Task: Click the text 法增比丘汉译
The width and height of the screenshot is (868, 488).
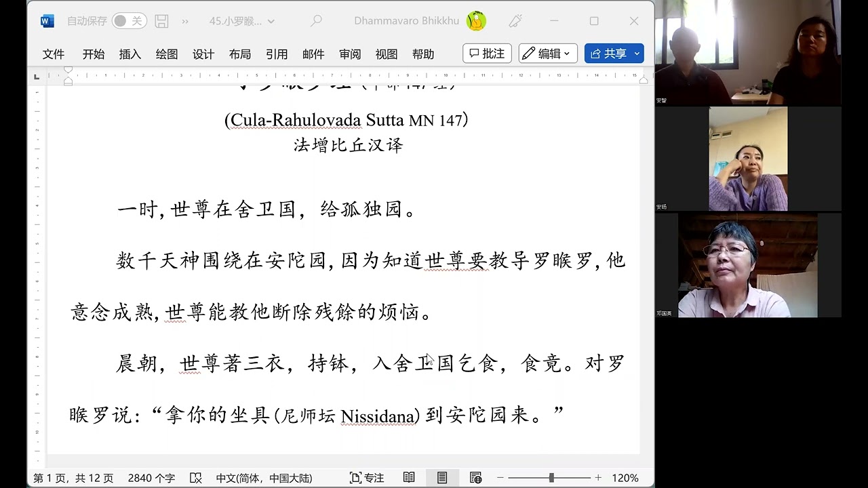Action: (348, 145)
